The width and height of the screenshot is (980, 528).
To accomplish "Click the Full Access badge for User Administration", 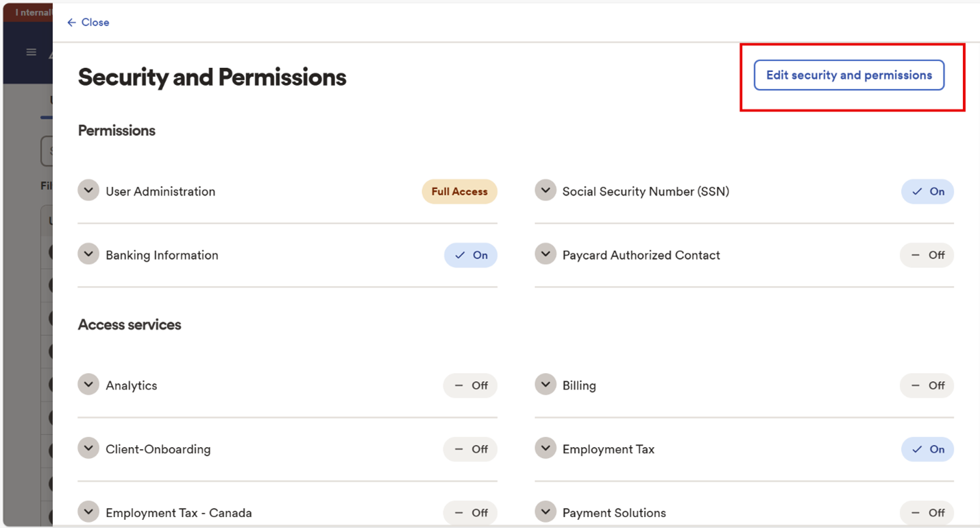I will click(x=460, y=191).
